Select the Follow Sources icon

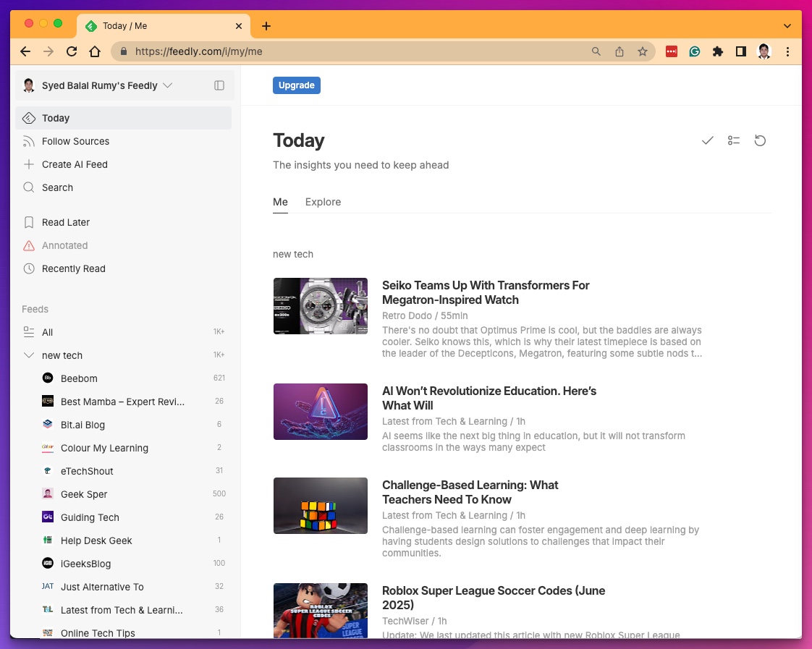[28, 141]
